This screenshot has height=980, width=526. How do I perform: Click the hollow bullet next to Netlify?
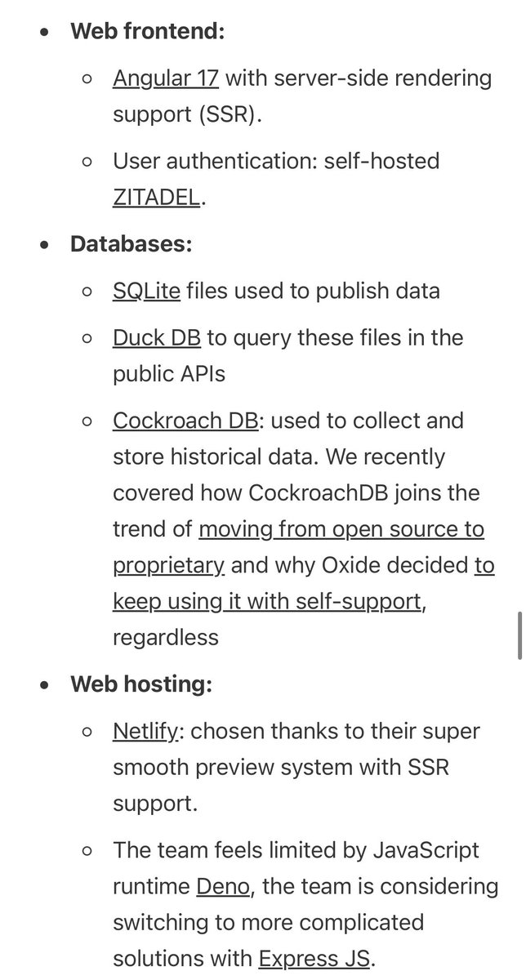pyautogui.click(x=88, y=732)
